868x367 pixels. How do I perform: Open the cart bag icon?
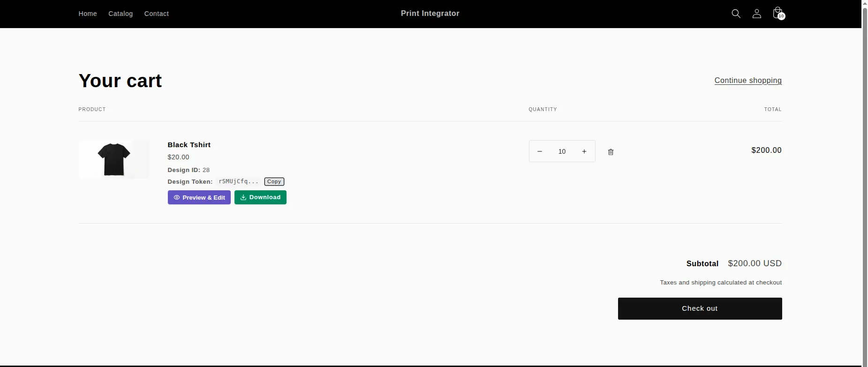(x=777, y=13)
